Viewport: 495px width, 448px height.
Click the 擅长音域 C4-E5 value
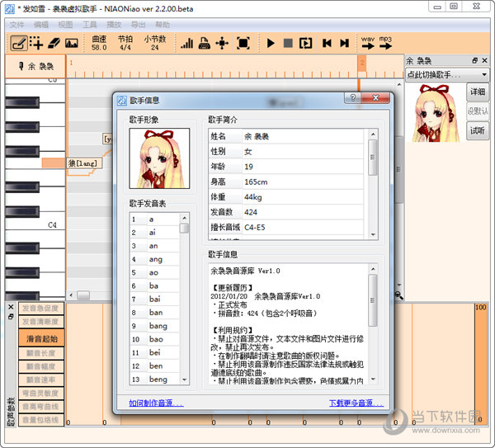click(x=303, y=228)
